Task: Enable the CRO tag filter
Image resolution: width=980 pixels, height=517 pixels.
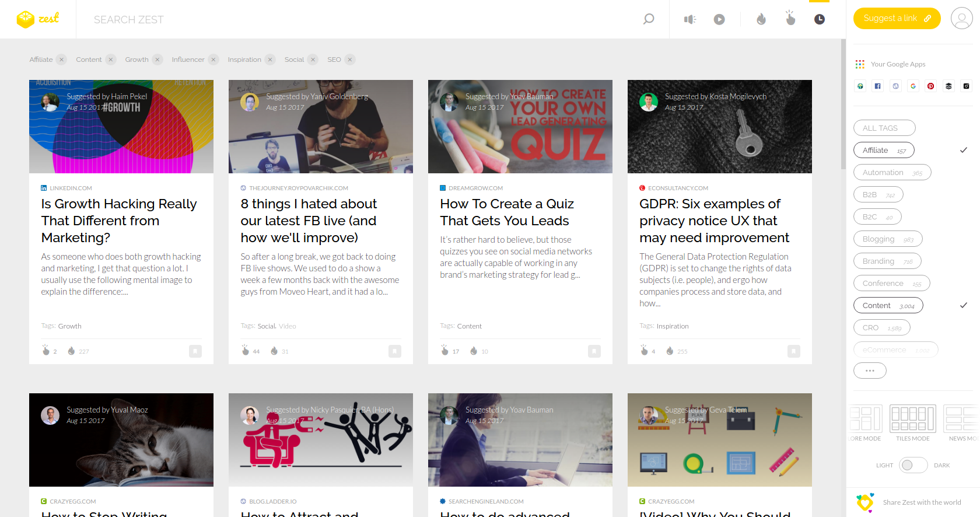Action: click(x=881, y=327)
